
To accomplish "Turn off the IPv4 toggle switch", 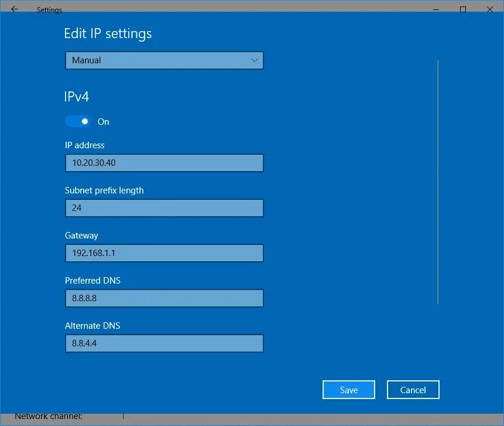I will [x=78, y=122].
